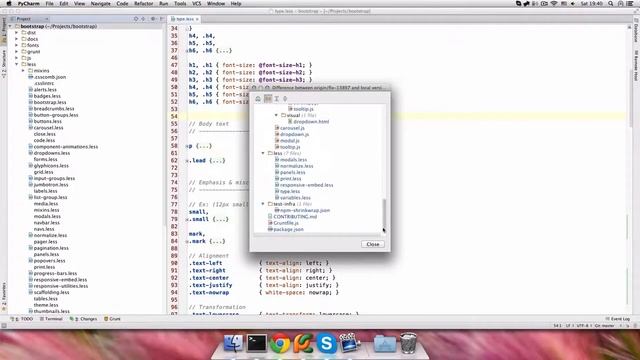This screenshot has width=640, height=360.
Task: Open Terminal app in the dock
Action: pyautogui.click(x=256, y=342)
